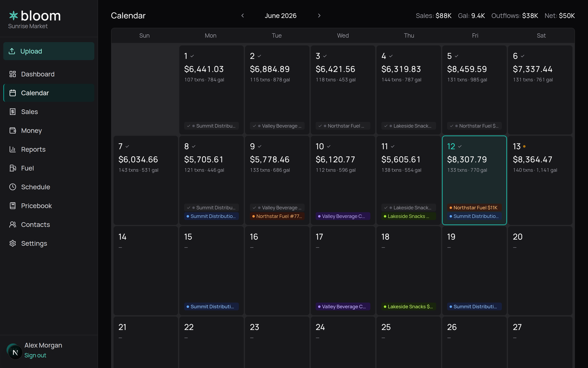Viewport: 588px width, 368px height.
Task: Click the Outflows: $38K summary
Action: (x=515, y=16)
